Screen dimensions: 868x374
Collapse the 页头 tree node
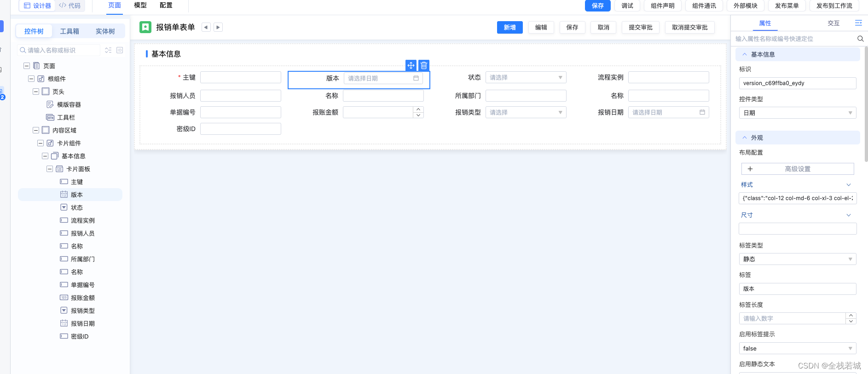coord(36,92)
